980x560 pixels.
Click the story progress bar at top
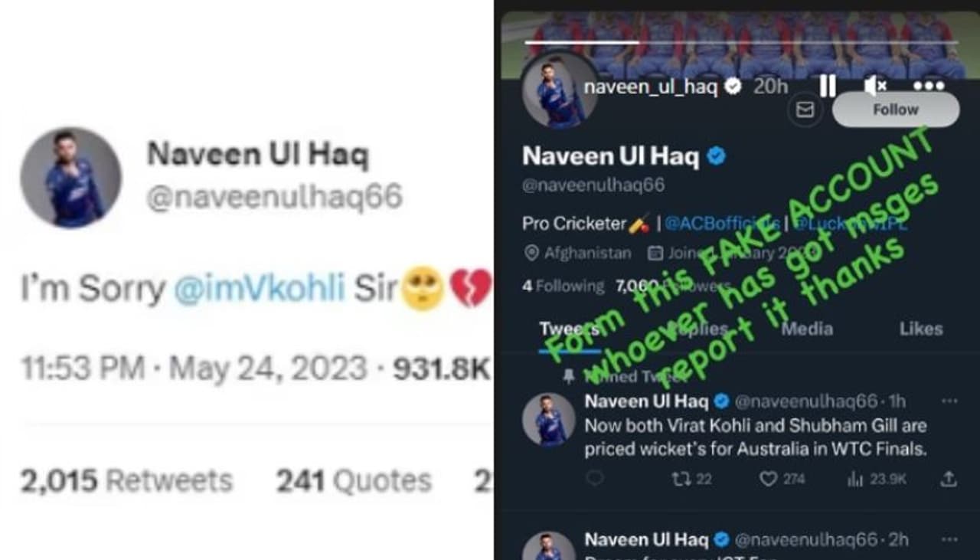coord(741,42)
